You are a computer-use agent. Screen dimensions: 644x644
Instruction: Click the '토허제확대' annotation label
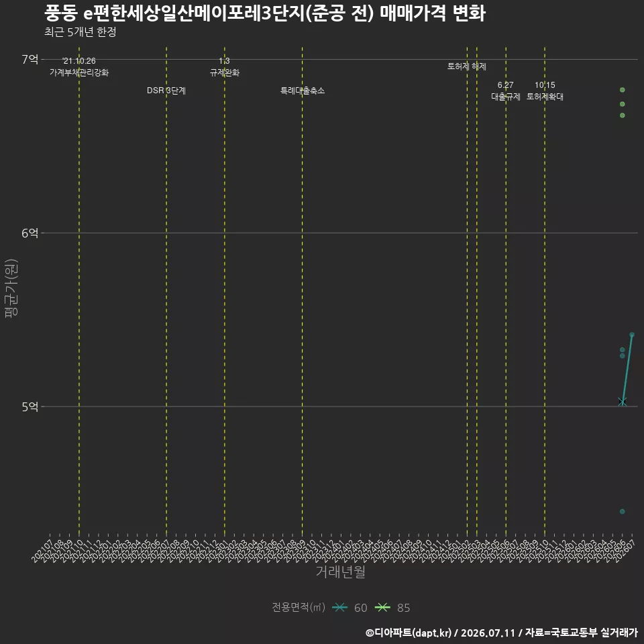(x=545, y=97)
